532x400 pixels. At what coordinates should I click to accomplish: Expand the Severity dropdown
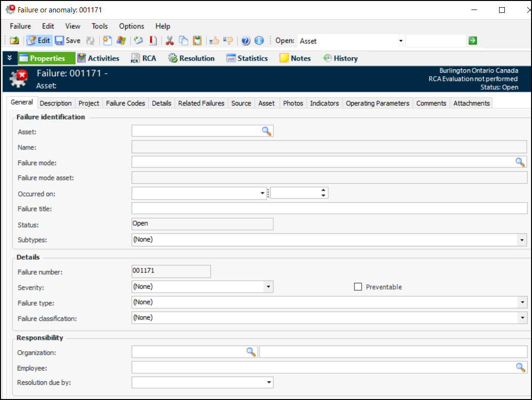269,287
